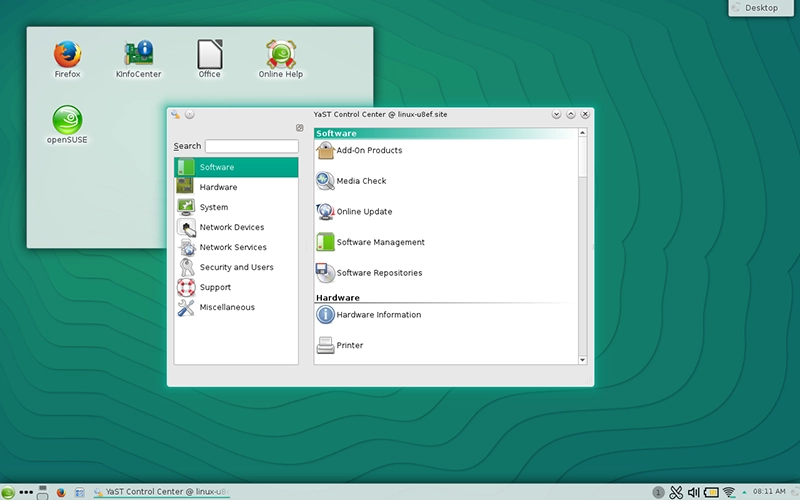Screen dimensions: 800x500
Task: Click the module list scroll-up arrow
Action: [583, 133]
